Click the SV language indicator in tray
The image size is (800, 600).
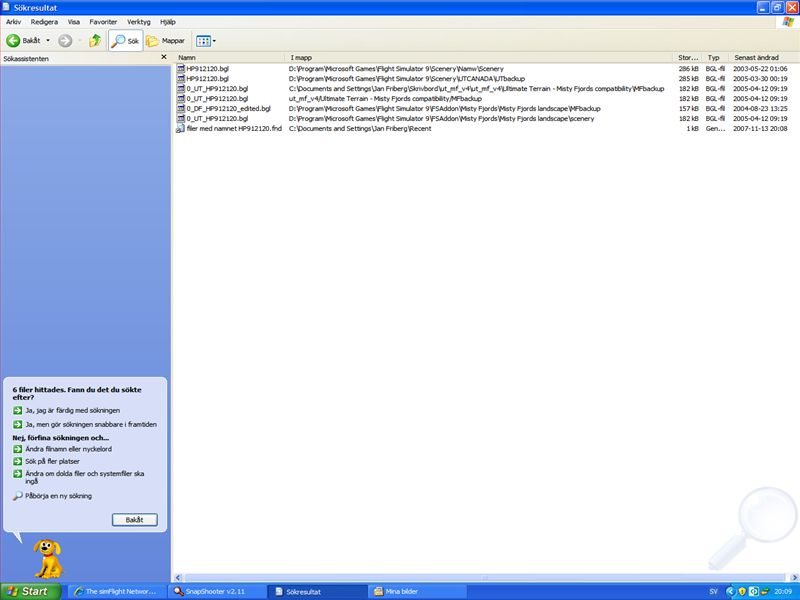[713, 592]
